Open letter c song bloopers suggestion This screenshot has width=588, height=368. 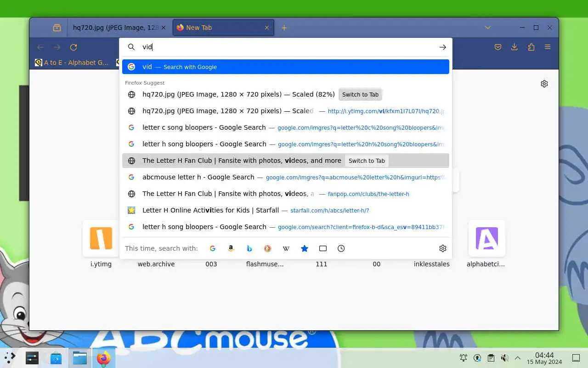click(286, 127)
